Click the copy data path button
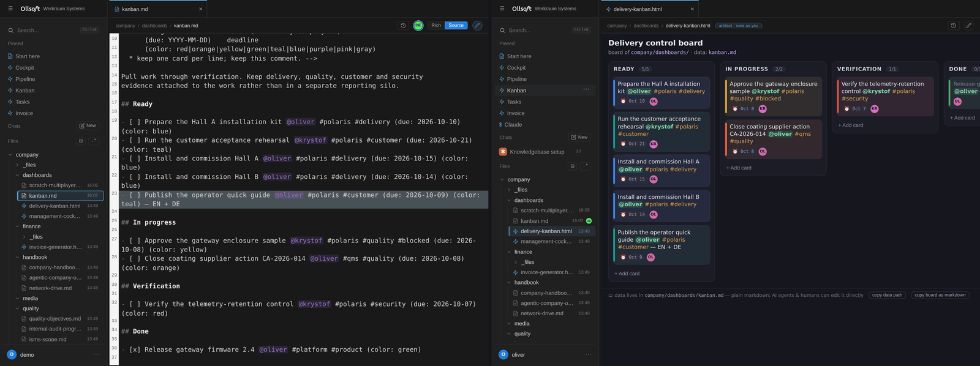980x366 pixels. [887, 295]
